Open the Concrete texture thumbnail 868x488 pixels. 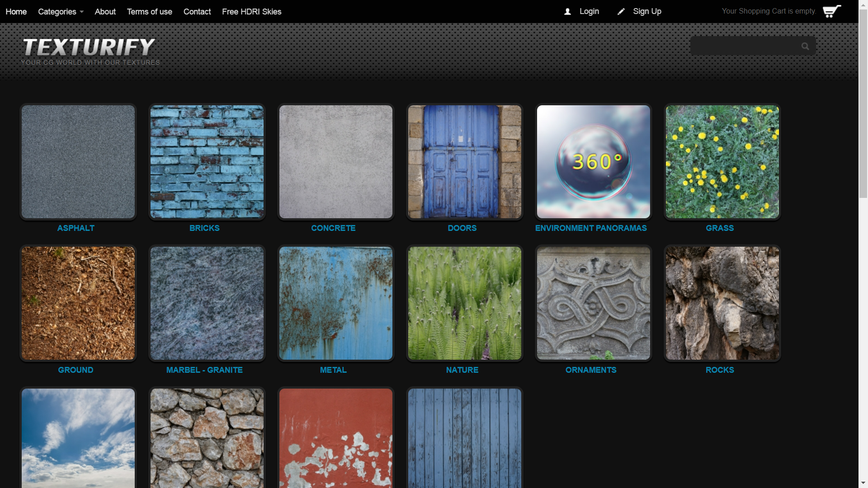coord(336,162)
